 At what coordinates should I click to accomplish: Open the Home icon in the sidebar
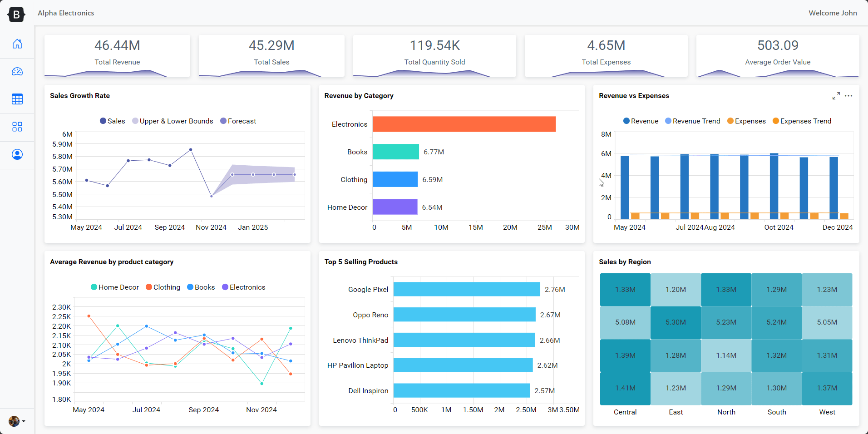17,44
